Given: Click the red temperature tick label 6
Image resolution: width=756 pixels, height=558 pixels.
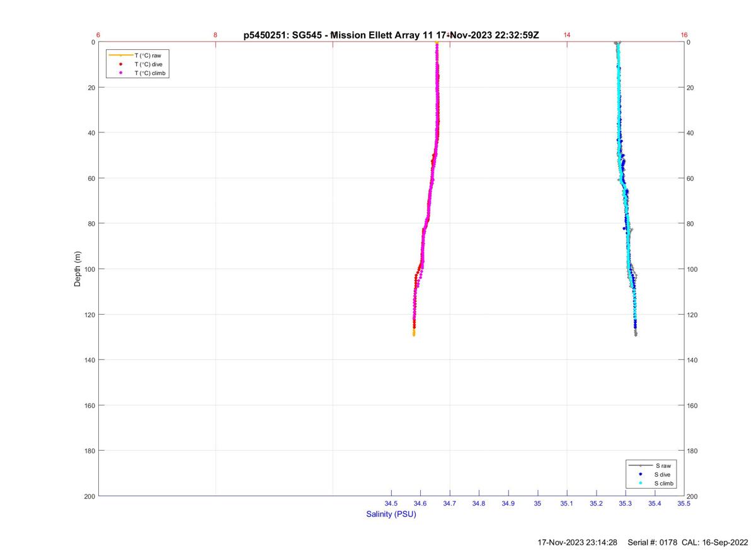Looking at the screenshot, I should [98, 35].
